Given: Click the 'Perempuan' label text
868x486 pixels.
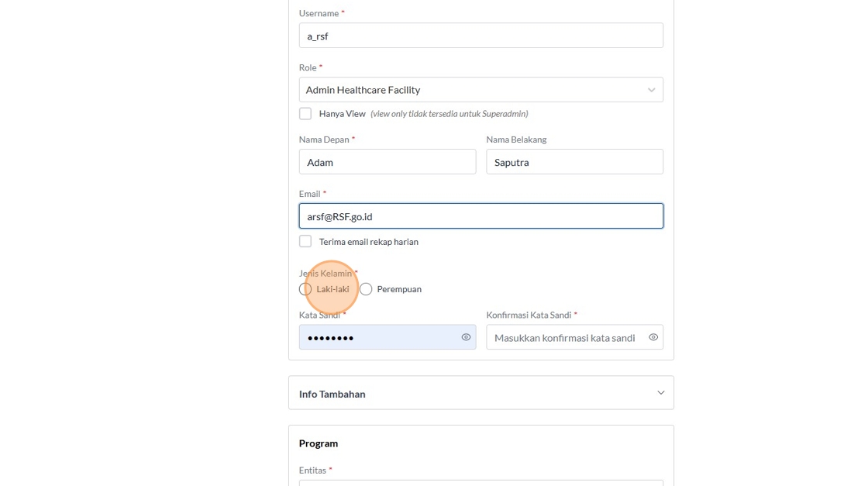Looking at the screenshot, I should click(399, 289).
